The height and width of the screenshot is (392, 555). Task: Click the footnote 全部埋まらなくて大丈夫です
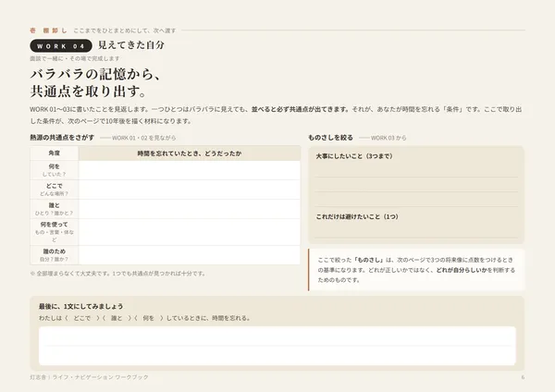[117, 274]
